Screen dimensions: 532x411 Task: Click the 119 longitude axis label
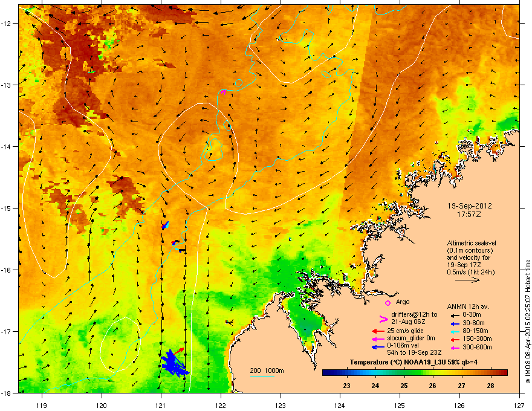42,406
